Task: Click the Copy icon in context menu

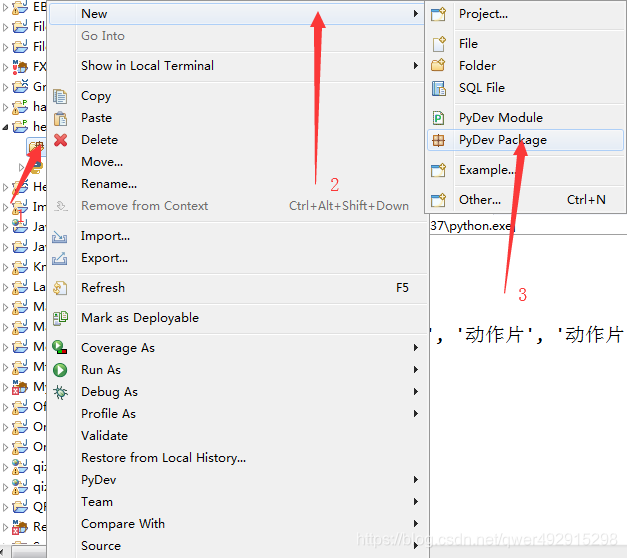Action: point(60,96)
